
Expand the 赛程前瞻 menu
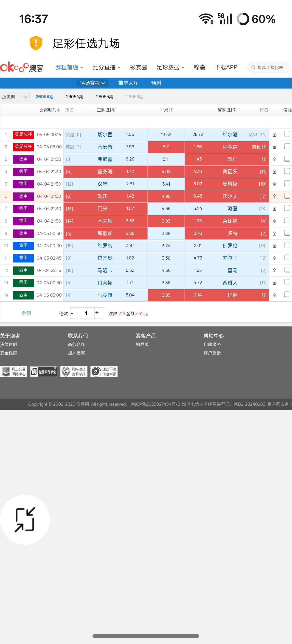[69, 67]
